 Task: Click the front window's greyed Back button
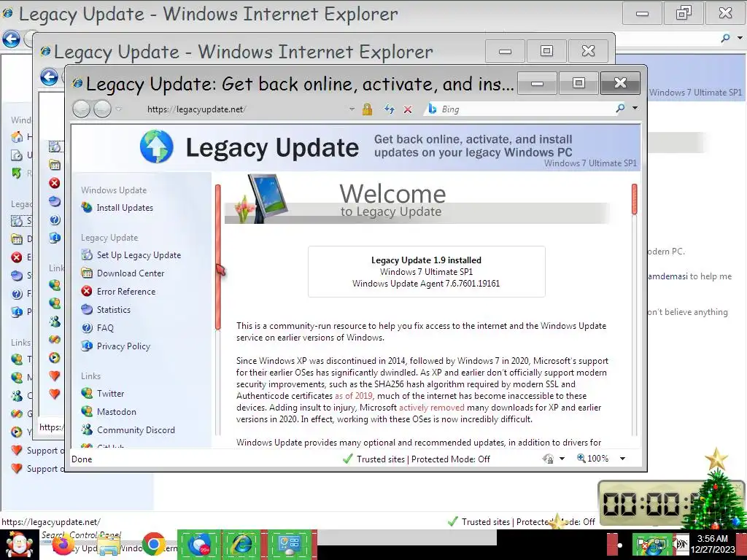coord(82,109)
